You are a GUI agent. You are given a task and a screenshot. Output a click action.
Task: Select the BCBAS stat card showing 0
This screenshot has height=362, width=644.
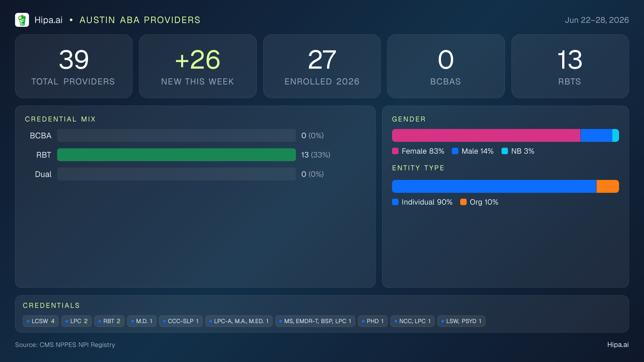[446, 66]
